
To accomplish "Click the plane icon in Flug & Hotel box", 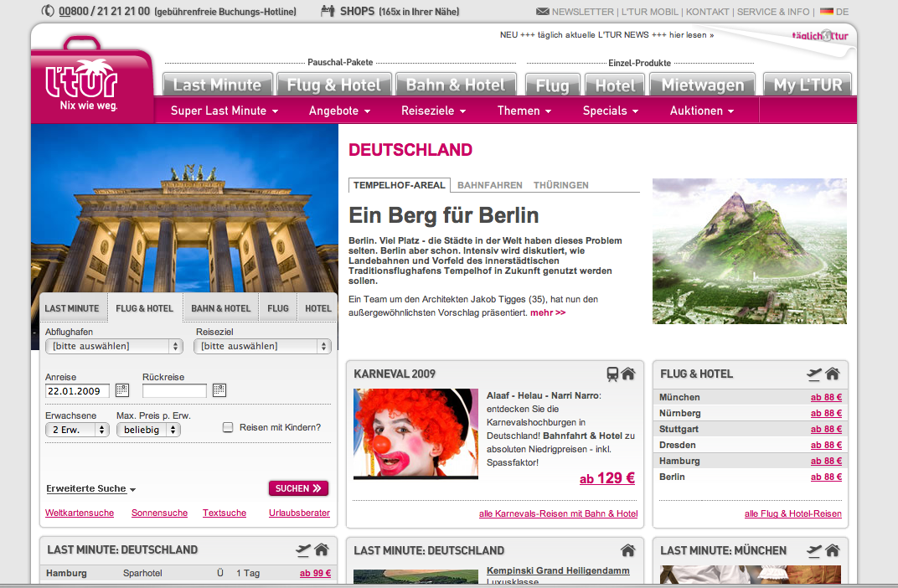I will [813, 374].
